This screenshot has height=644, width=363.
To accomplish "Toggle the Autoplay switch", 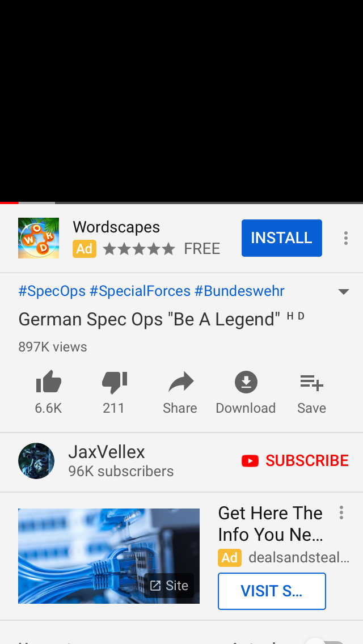I will click(x=325, y=640).
